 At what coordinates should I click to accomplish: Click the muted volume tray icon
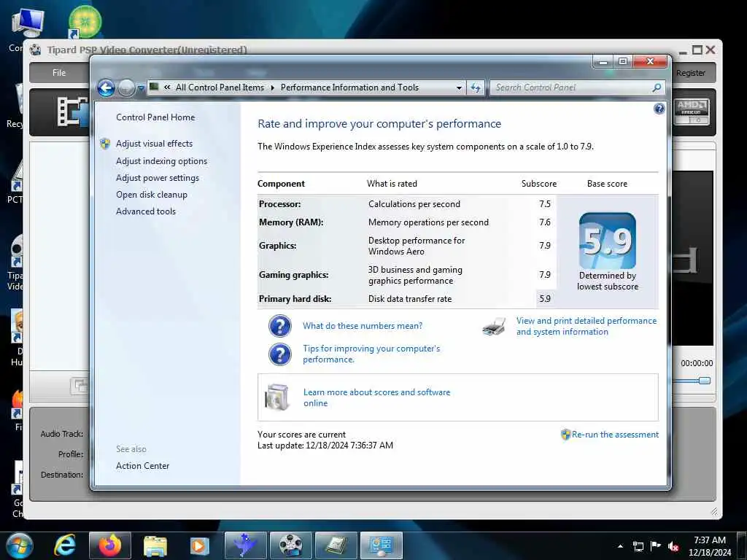673,546
